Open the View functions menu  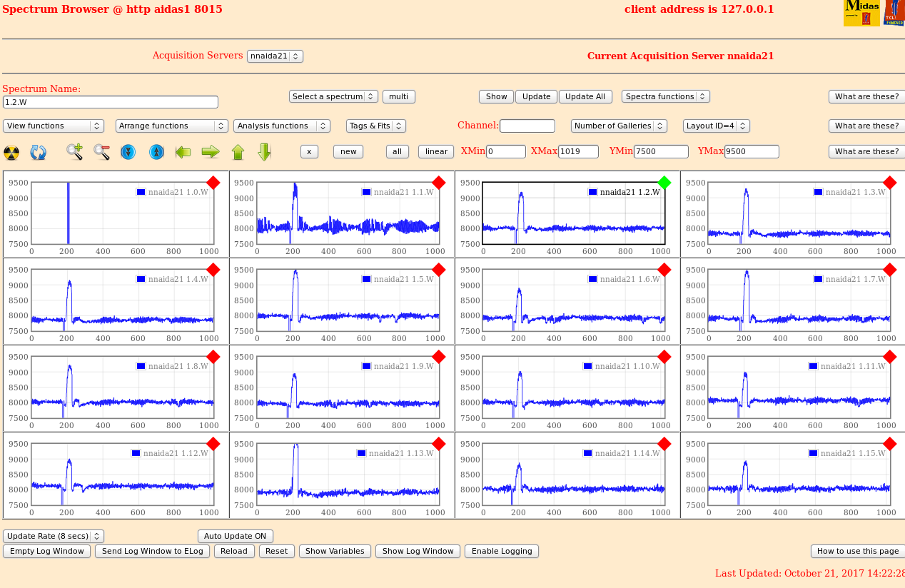pos(54,126)
